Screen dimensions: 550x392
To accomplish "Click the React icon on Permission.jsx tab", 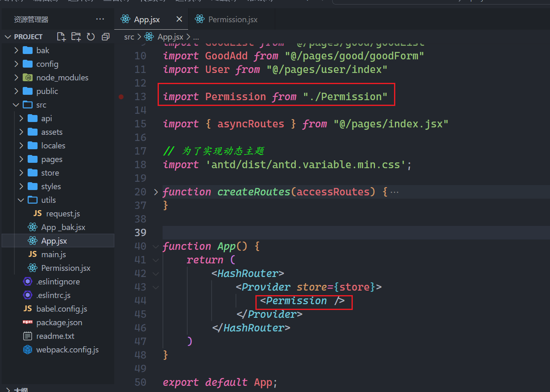I will tap(200, 19).
